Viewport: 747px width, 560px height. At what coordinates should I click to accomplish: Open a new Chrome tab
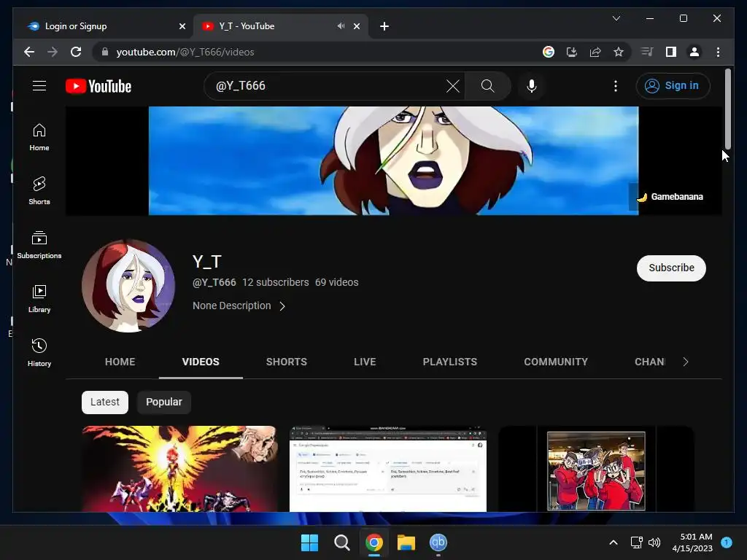click(x=384, y=26)
